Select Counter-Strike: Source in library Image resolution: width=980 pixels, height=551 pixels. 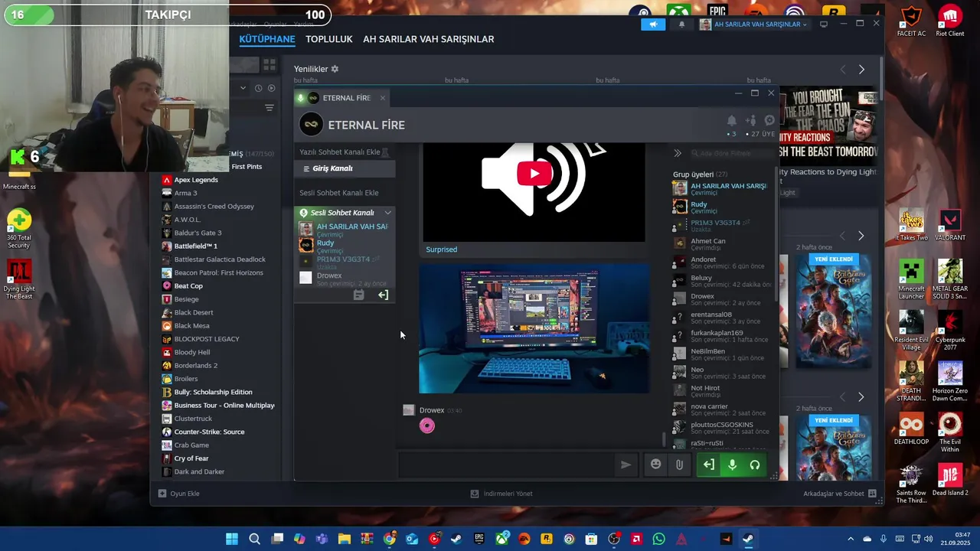tap(209, 432)
